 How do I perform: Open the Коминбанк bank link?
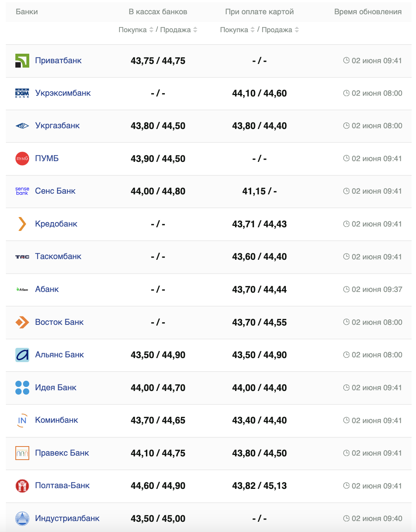point(57,420)
